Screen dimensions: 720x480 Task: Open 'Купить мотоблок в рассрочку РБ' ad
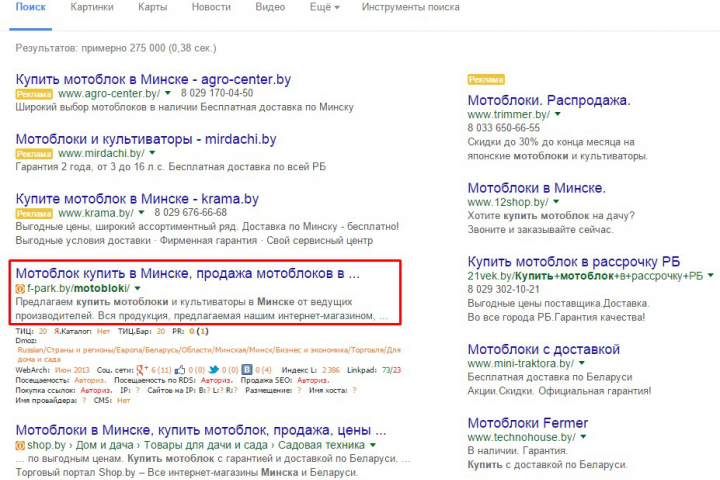tap(574, 261)
